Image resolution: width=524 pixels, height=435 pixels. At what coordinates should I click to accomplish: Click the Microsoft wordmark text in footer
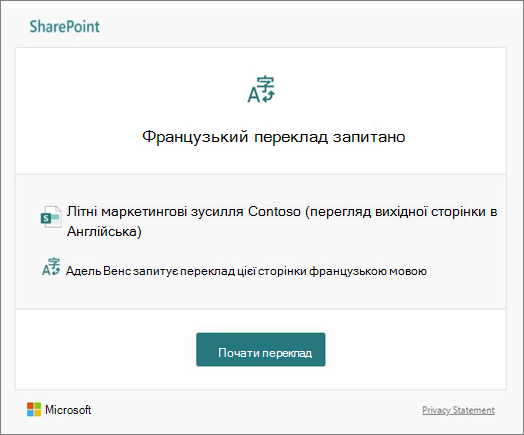pyautogui.click(x=68, y=410)
